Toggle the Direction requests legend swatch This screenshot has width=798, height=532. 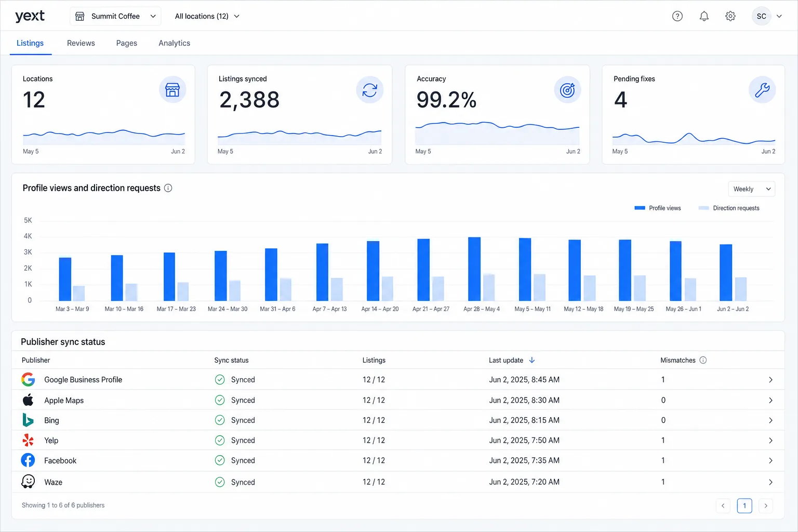coord(704,208)
